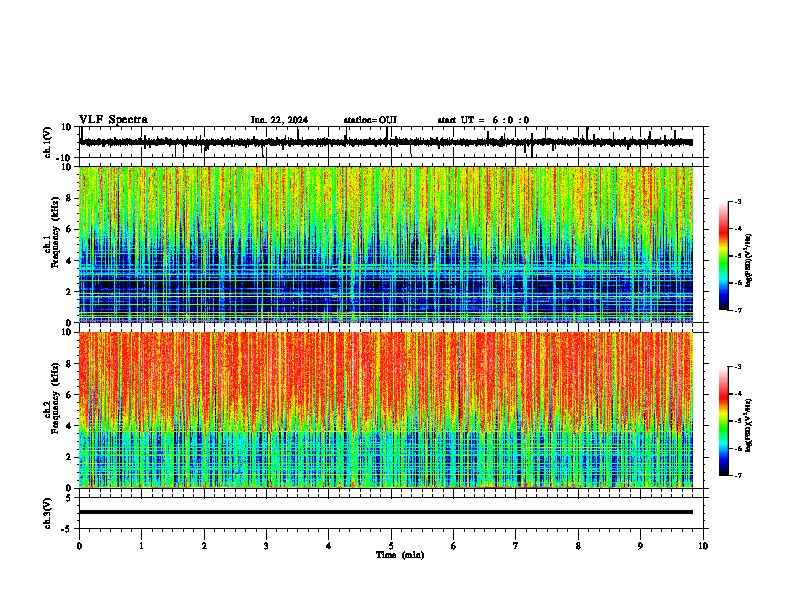Click the "start UT = 6 : 0 : 0" text
Screen dimensions: 792x612
point(483,120)
